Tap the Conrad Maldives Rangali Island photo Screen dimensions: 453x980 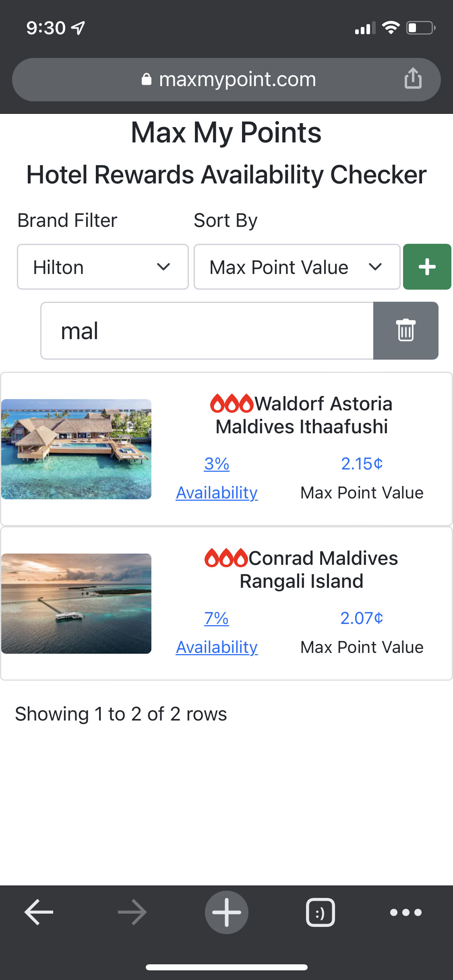(77, 603)
